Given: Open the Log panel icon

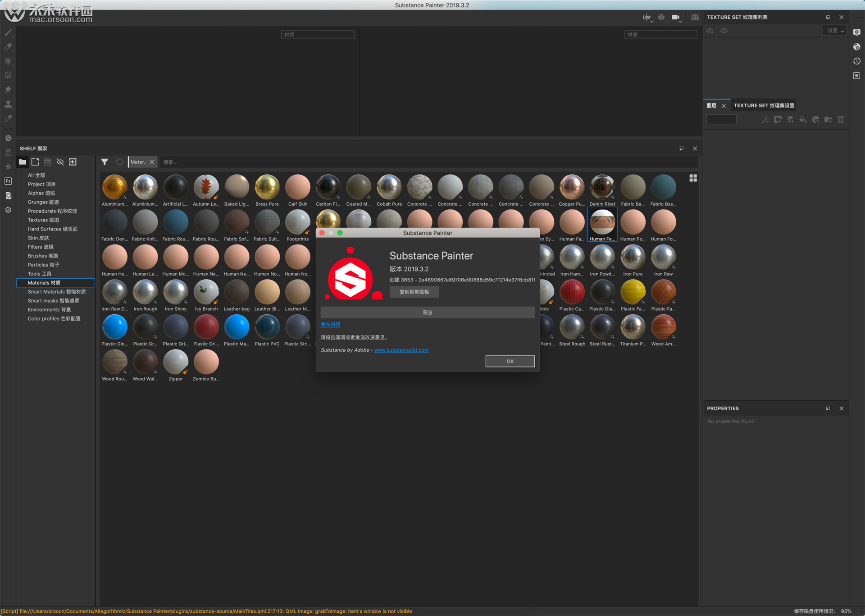Looking at the screenshot, I should pyautogui.click(x=857, y=76).
